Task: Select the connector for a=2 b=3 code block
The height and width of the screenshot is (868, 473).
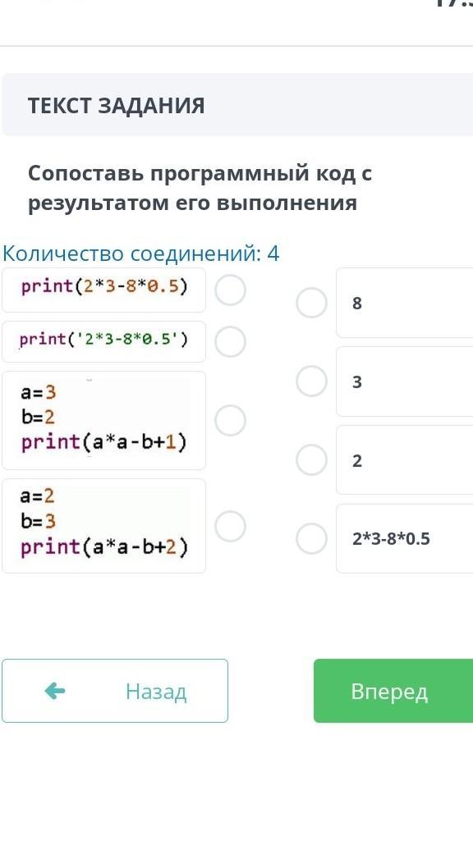Action: [231, 526]
